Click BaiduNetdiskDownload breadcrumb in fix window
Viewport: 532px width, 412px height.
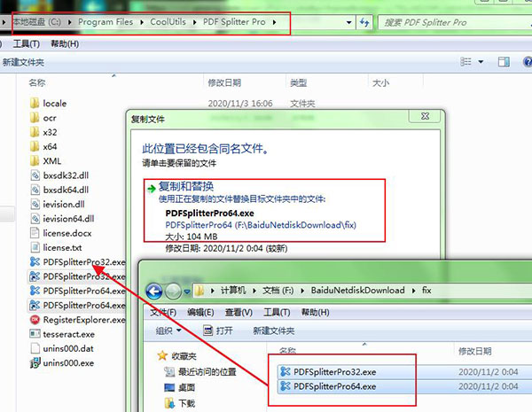pos(357,291)
